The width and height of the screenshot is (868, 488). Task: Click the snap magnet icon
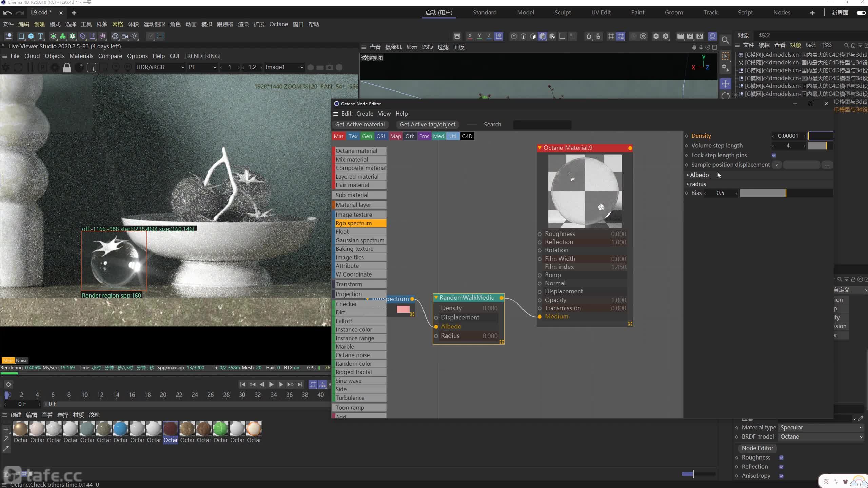point(589,36)
